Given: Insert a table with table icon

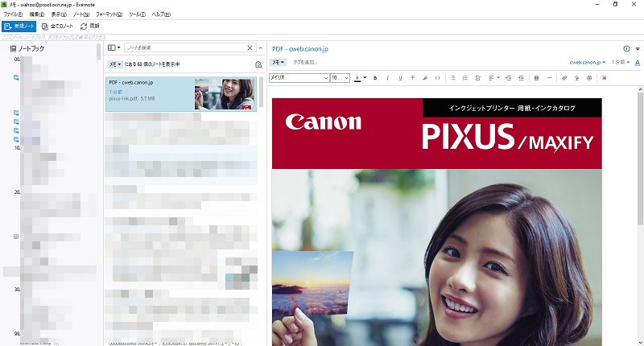Looking at the screenshot, I should [536, 78].
